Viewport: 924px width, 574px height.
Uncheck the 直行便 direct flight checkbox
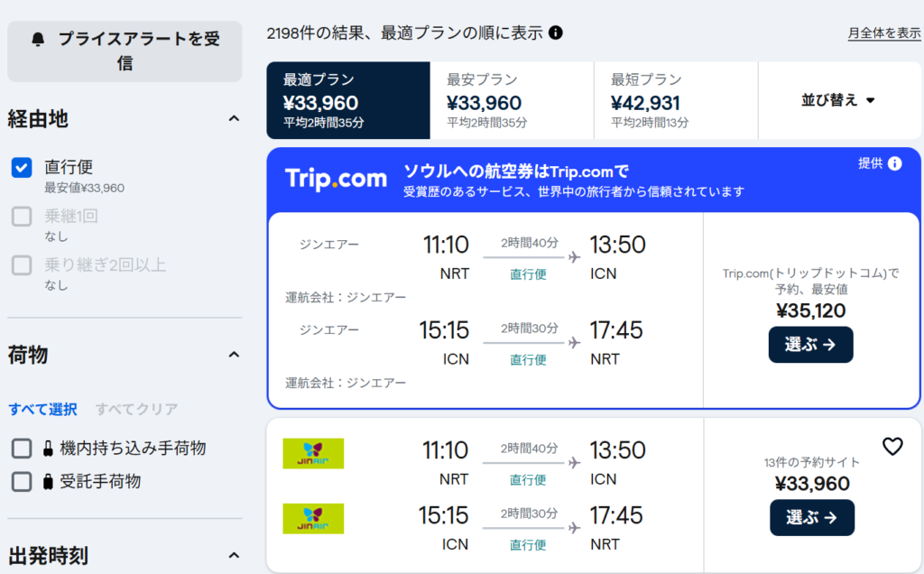22,168
